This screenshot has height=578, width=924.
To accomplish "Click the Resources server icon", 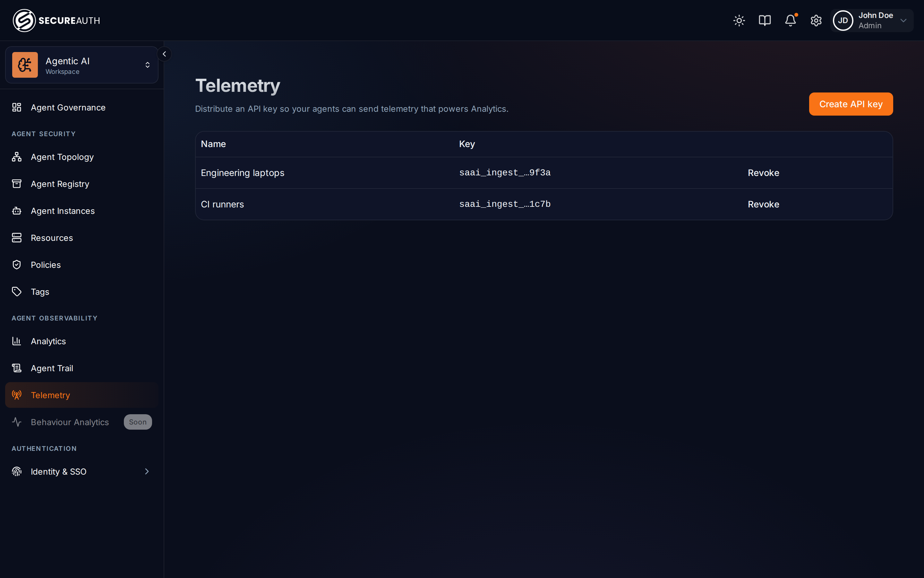I will point(16,238).
